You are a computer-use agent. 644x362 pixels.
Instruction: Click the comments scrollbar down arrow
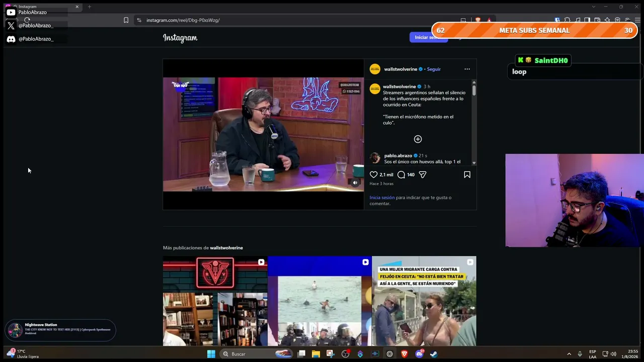click(474, 163)
